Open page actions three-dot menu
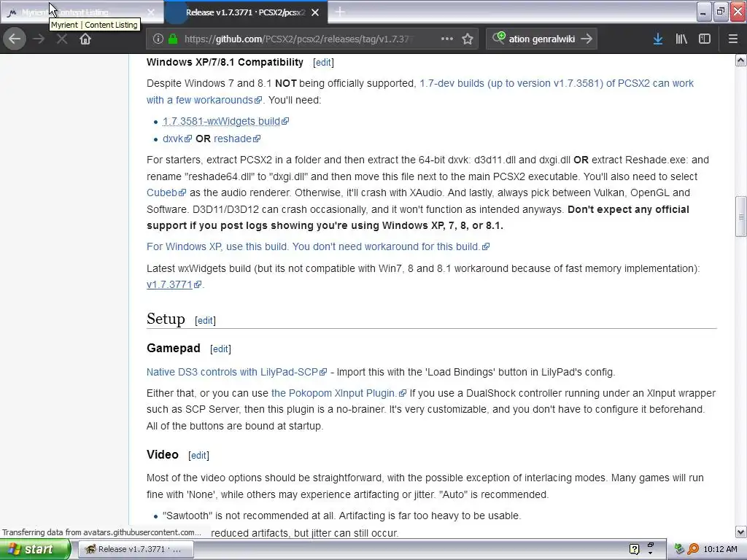This screenshot has width=747, height=560. pyautogui.click(x=447, y=39)
